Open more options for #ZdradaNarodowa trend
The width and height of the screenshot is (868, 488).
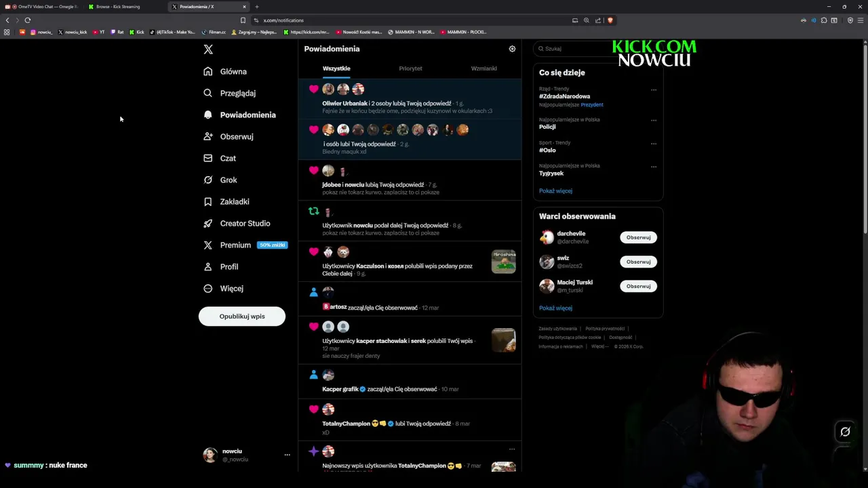654,89
